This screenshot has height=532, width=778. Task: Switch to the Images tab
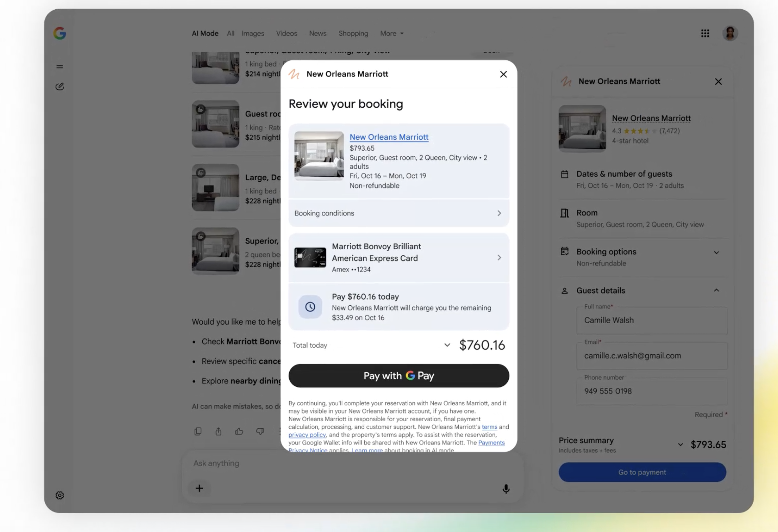253,33
